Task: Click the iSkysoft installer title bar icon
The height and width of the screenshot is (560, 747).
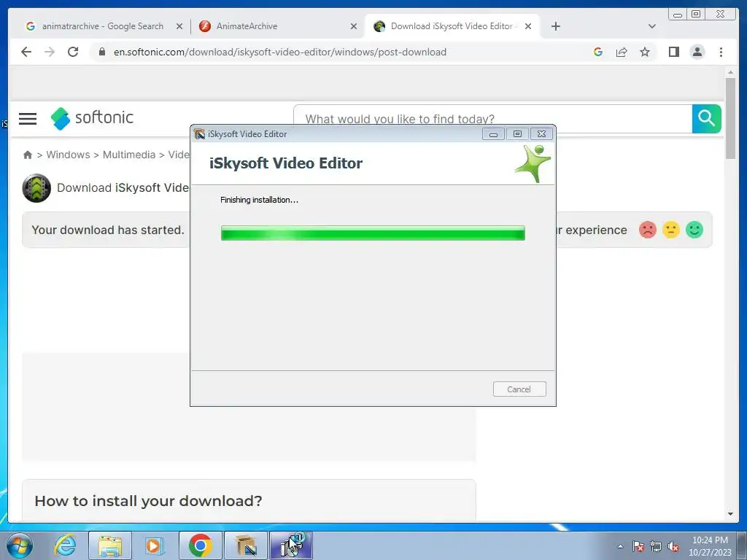Action: tap(199, 134)
